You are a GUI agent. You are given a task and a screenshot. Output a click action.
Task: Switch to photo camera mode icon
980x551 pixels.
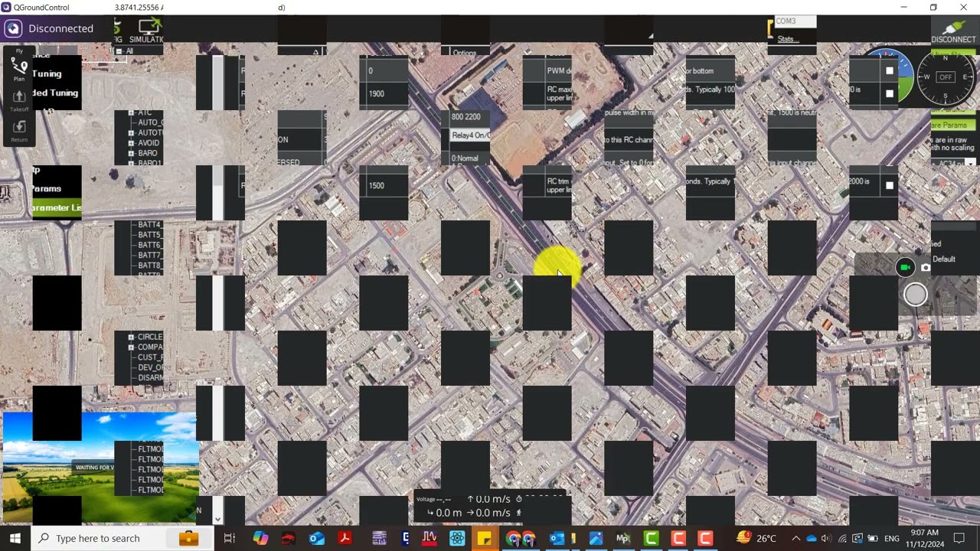pos(926,267)
